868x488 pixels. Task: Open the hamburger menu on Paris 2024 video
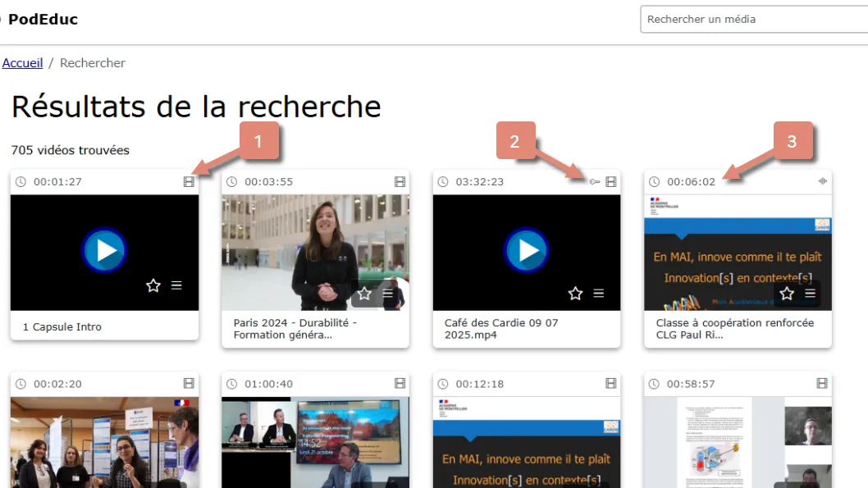387,294
